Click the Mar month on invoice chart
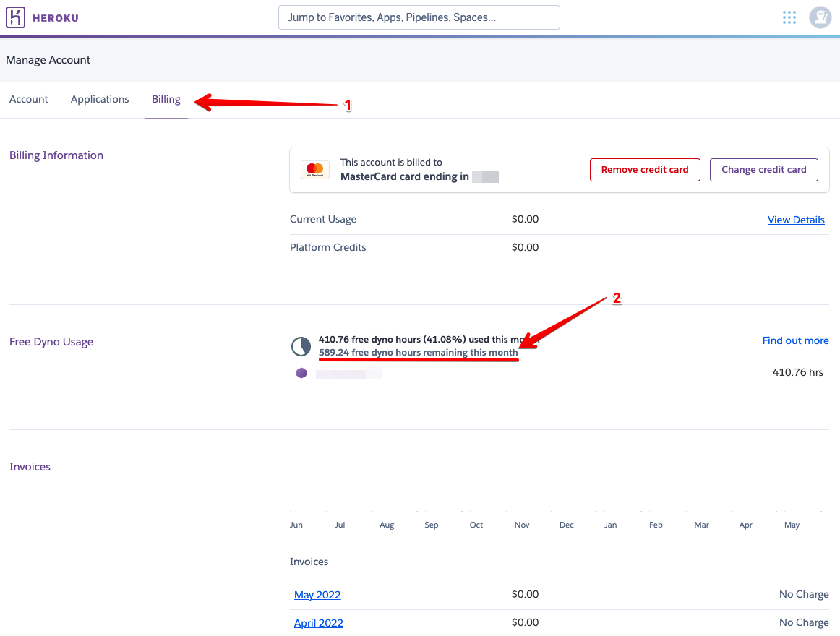 [x=701, y=525]
